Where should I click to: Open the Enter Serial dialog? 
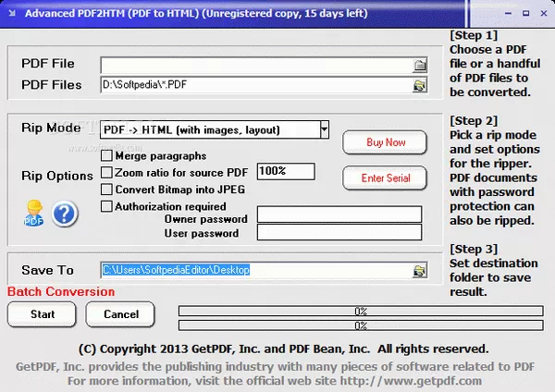tap(385, 178)
